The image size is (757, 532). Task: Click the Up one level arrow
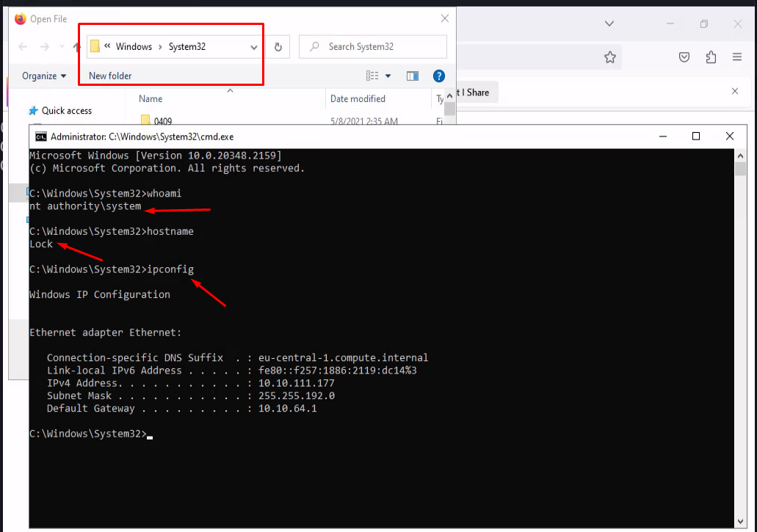pyautogui.click(x=76, y=47)
